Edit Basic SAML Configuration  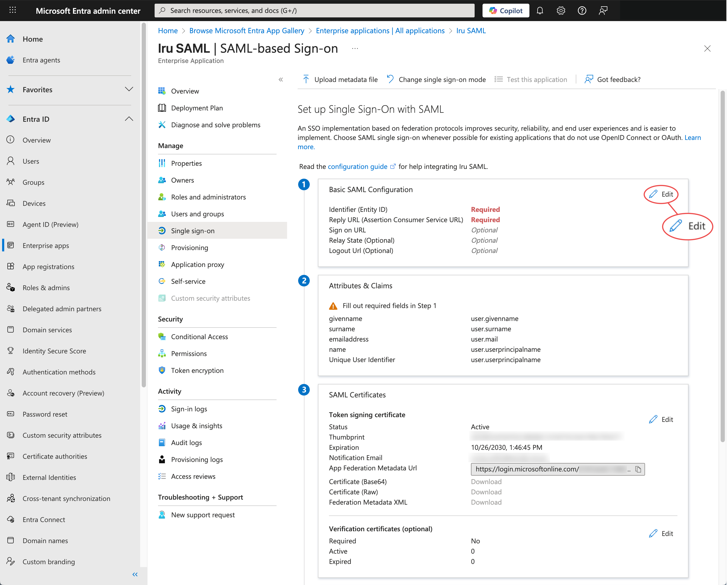(x=661, y=194)
